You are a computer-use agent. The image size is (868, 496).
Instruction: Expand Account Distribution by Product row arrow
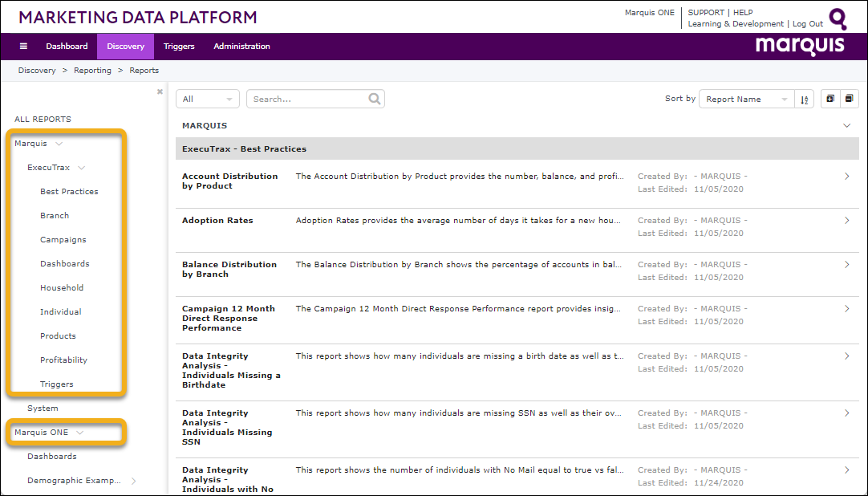(x=847, y=176)
